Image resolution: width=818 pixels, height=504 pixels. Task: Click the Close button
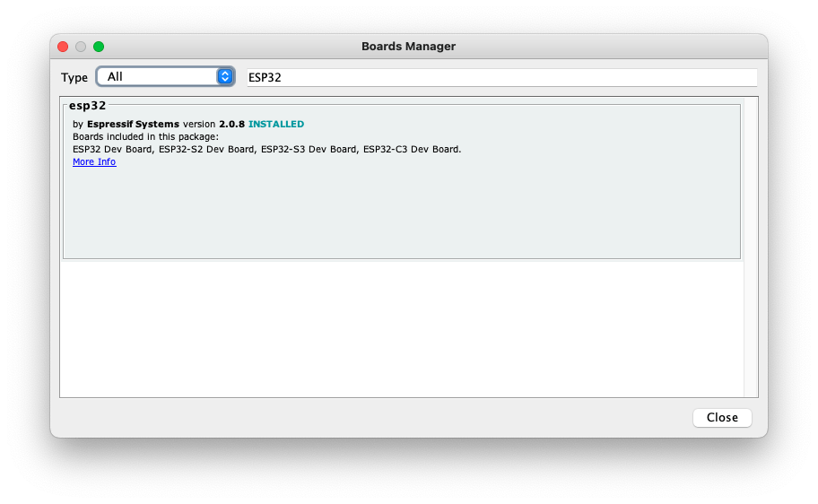[722, 417]
